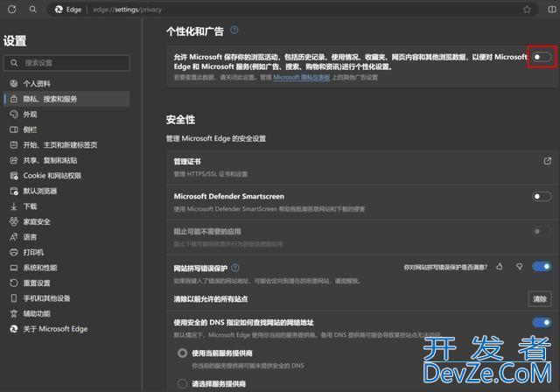Select the 请选择服务提供商 radio button

[183, 384]
